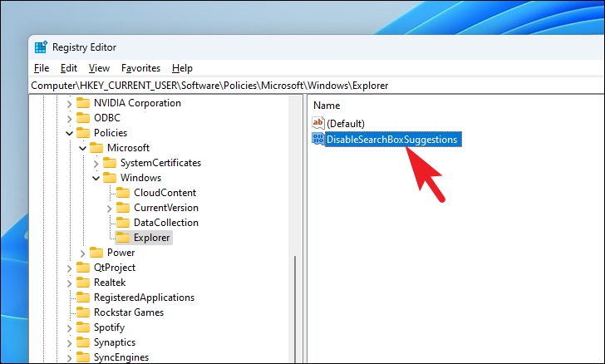Click the ODBC folder icon

tap(83, 118)
